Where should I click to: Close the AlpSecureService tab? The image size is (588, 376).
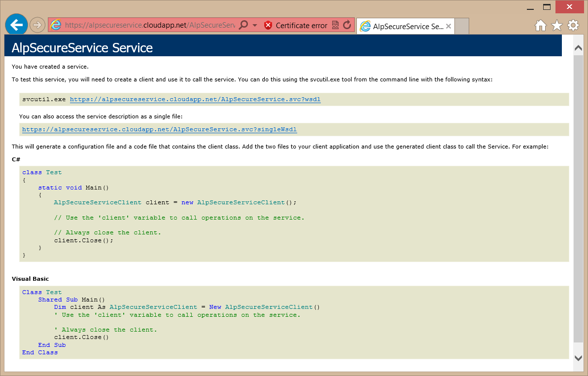point(449,27)
